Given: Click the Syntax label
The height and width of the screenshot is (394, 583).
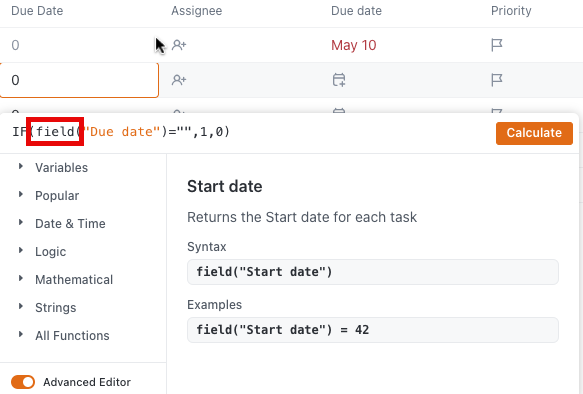Looking at the screenshot, I should coord(207,246).
